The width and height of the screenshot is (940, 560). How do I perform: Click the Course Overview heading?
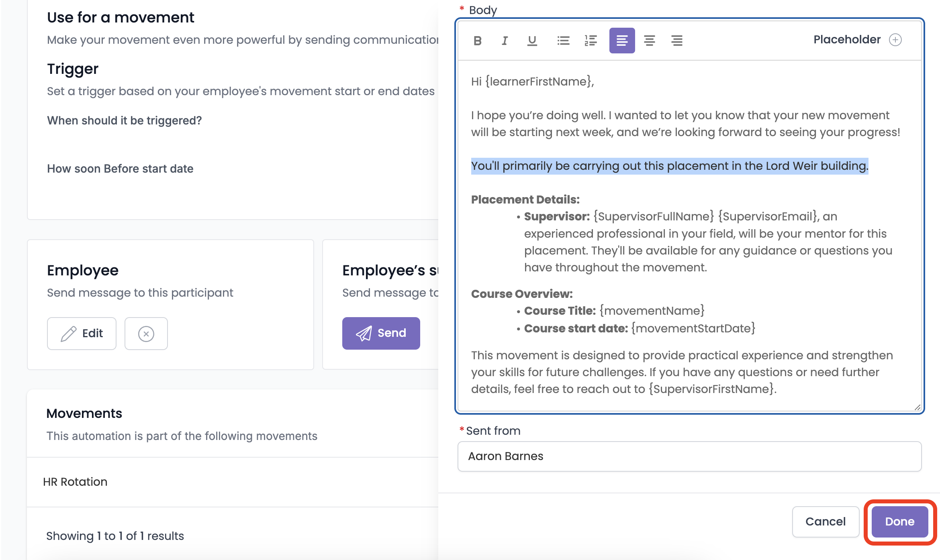click(x=522, y=294)
